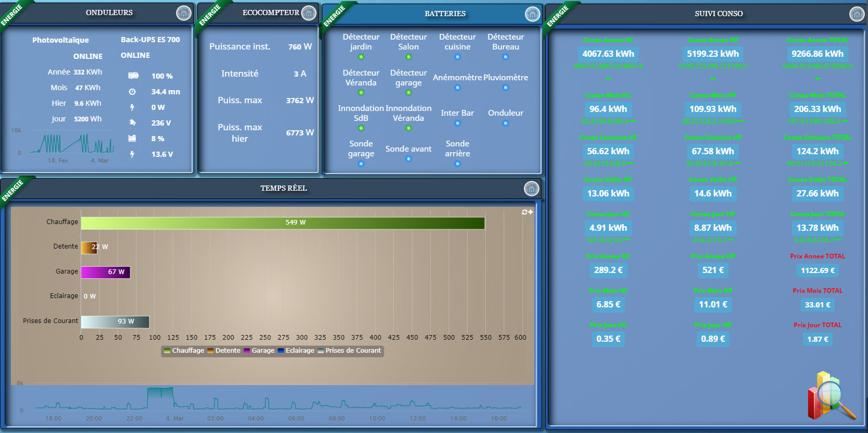Click the 4067.63 kWh Conso Annee HC tile
868x433 pixels.
(x=608, y=54)
